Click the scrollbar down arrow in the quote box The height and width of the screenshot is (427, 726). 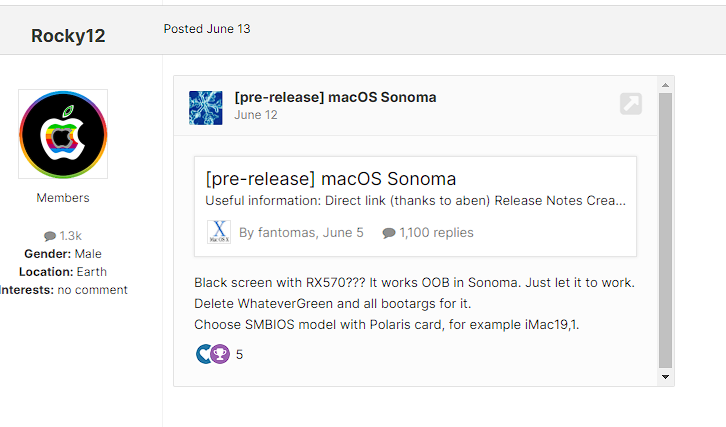pyautogui.click(x=666, y=377)
